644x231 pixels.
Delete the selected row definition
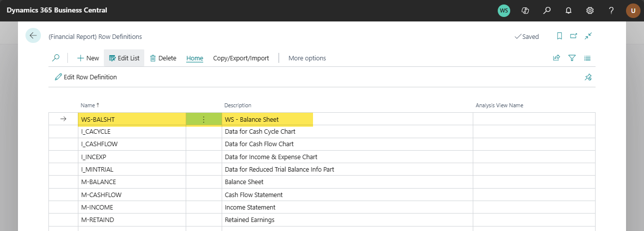(163, 58)
